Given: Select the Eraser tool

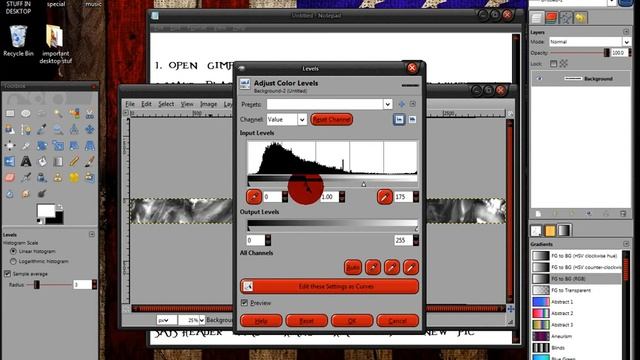Looking at the screenshot, I should click(x=10, y=177).
